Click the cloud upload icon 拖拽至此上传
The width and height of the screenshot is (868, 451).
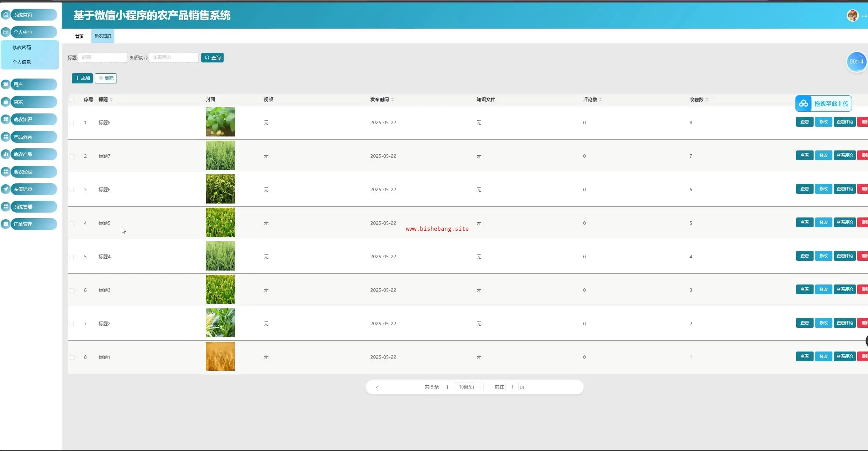803,103
